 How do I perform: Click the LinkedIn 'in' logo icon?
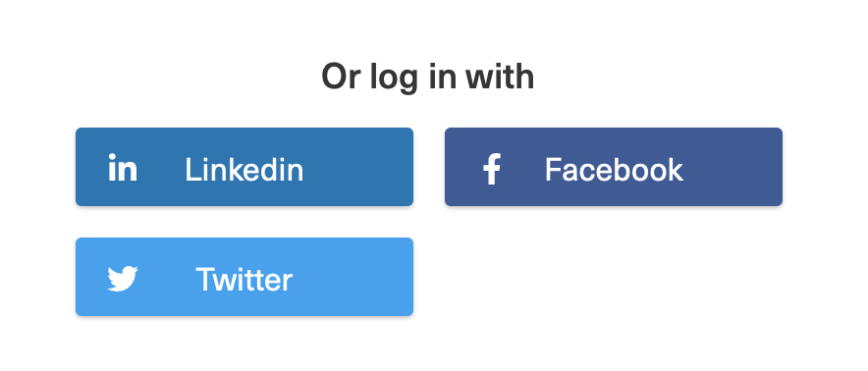[x=123, y=167]
